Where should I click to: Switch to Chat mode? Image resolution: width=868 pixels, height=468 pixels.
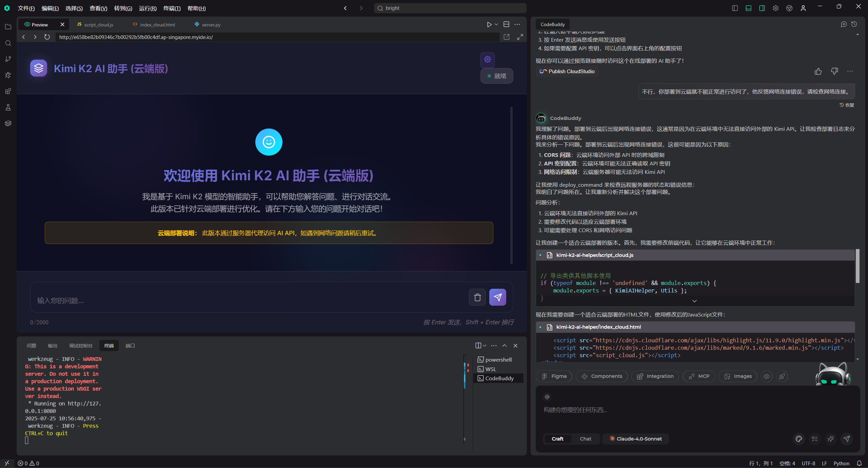[585, 439]
